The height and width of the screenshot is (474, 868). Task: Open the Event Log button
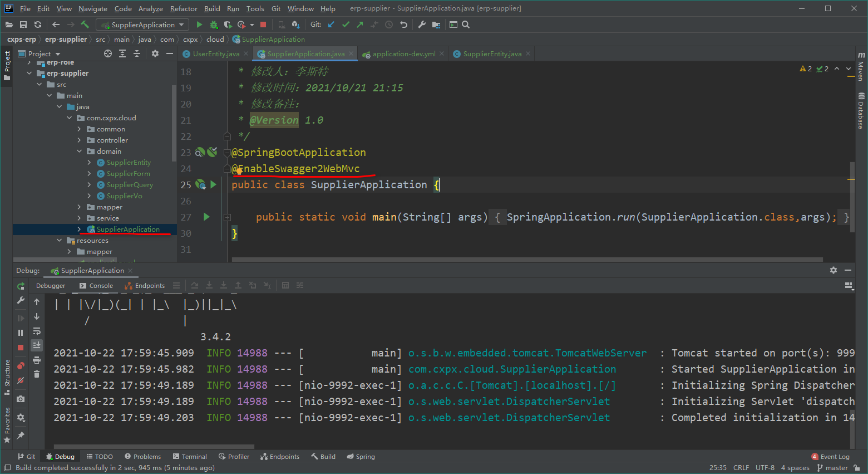[x=831, y=457]
